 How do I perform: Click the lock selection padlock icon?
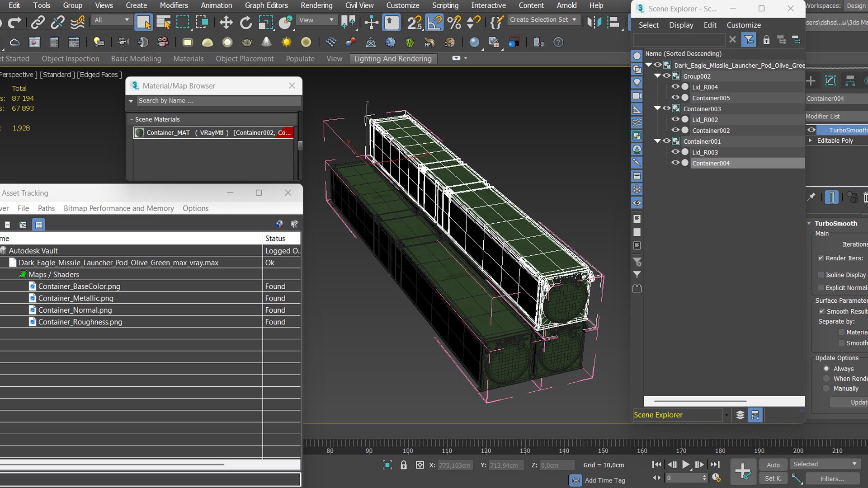tap(404, 465)
